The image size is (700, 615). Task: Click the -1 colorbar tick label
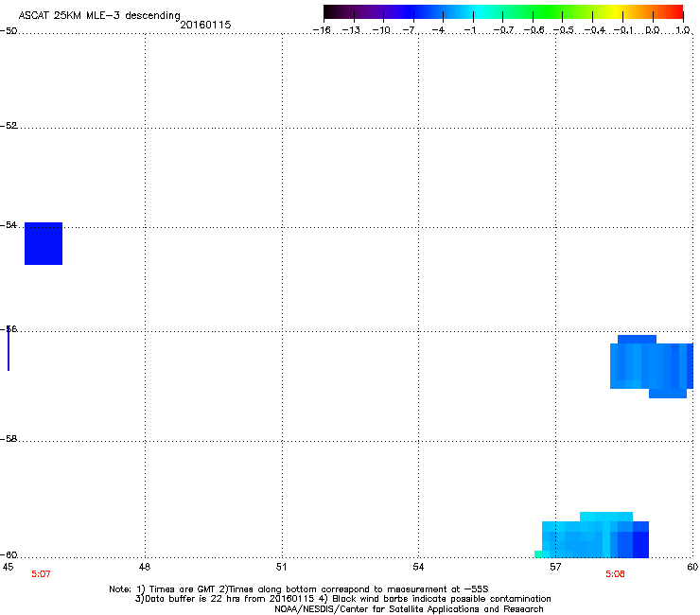tap(469, 30)
